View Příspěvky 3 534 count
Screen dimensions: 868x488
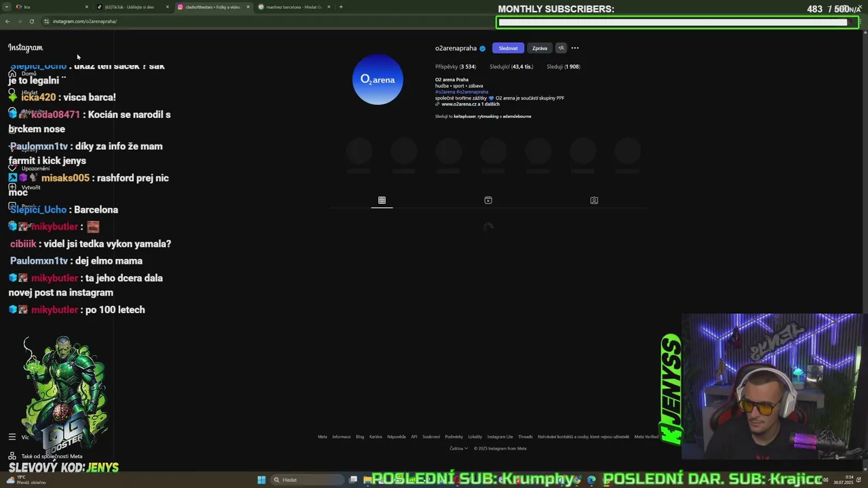click(456, 66)
